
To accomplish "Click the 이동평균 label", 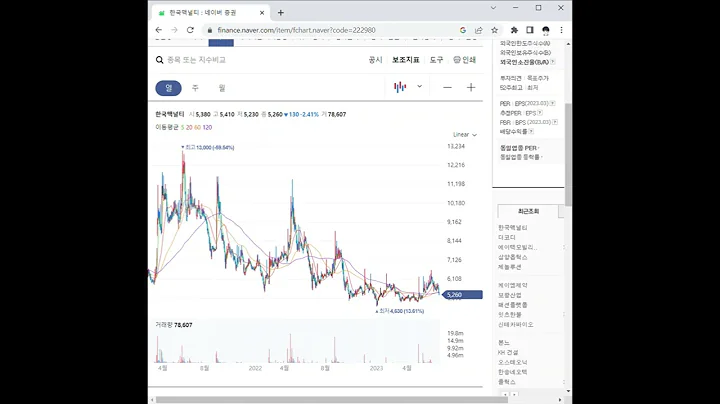I will point(167,127).
